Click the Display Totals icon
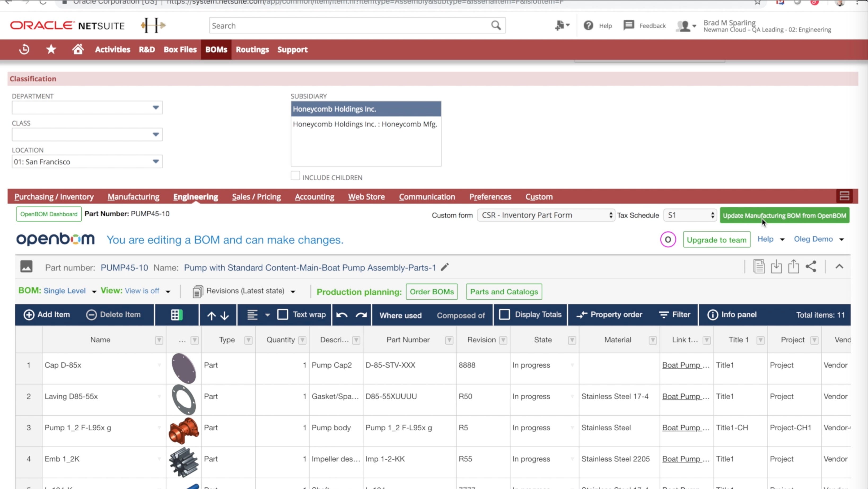This screenshot has width=868, height=489. (505, 314)
